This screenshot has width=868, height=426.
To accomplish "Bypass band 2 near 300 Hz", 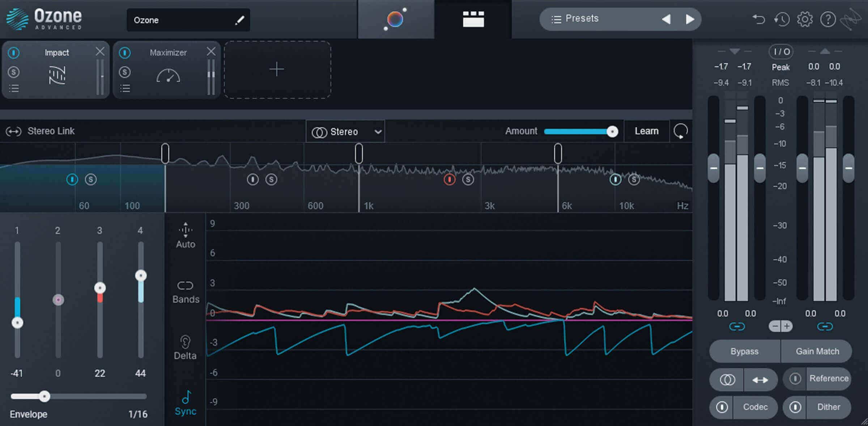I will (x=252, y=179).
